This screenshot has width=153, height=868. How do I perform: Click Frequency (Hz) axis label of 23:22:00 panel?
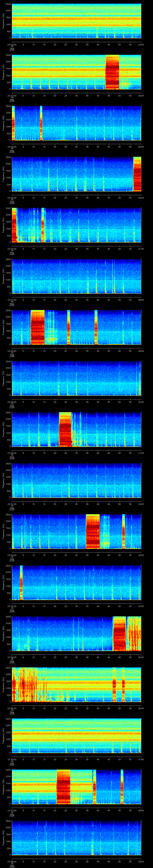pyautogui.click(x=3, y=21)
